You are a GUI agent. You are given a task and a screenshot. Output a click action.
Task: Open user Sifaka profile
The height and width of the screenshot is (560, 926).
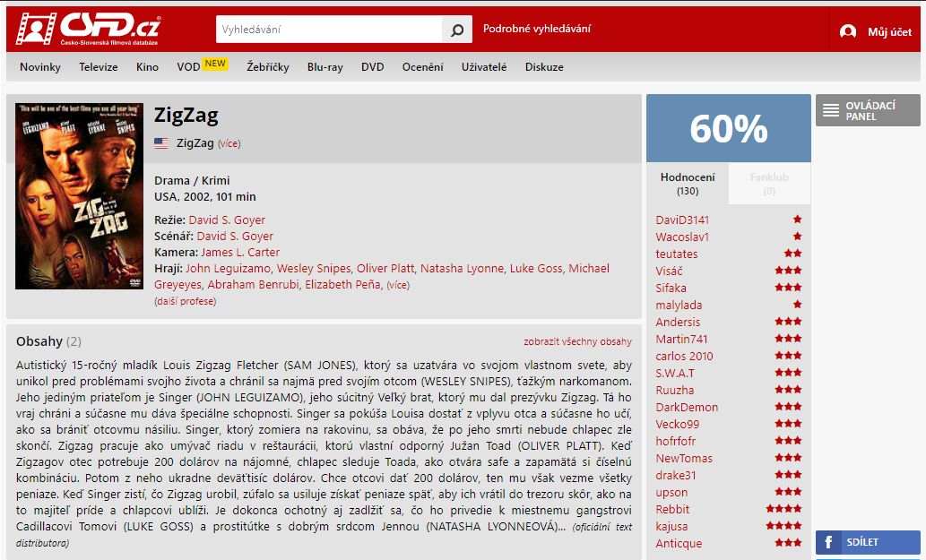click(x=671, y=288)
